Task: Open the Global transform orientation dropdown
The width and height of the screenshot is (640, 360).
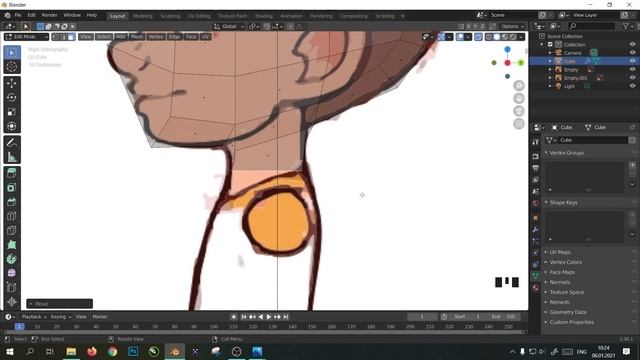Action: 229,26
